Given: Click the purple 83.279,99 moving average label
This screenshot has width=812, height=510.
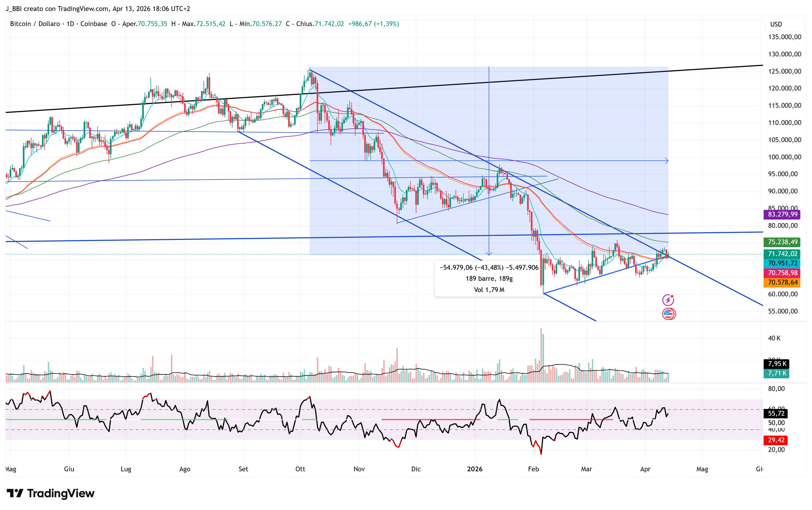Looking at the screenshot, I should click(x=782, y=214).
